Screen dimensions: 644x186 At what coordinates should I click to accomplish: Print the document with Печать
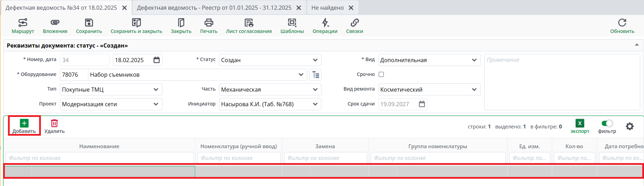click(x=209, y=23)
